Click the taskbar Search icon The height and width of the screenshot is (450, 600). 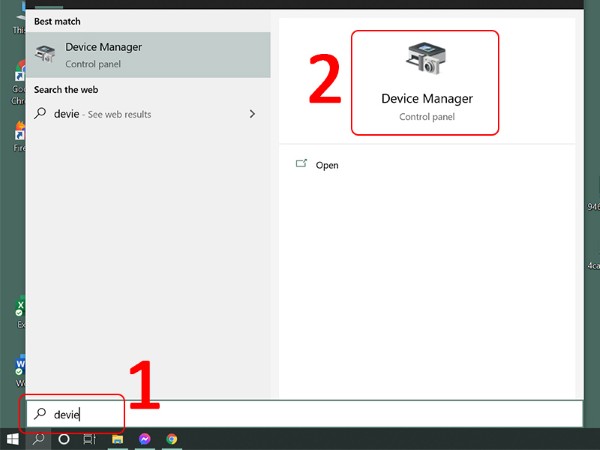[x=38, y=439]
